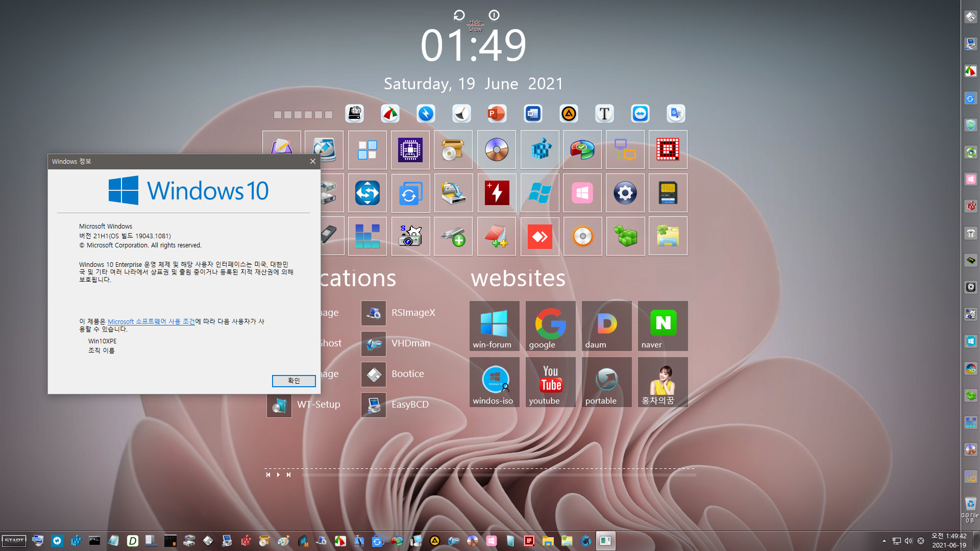
Task: Open the 홍차의꿈 website tile
Action: [x=663, y=382]
